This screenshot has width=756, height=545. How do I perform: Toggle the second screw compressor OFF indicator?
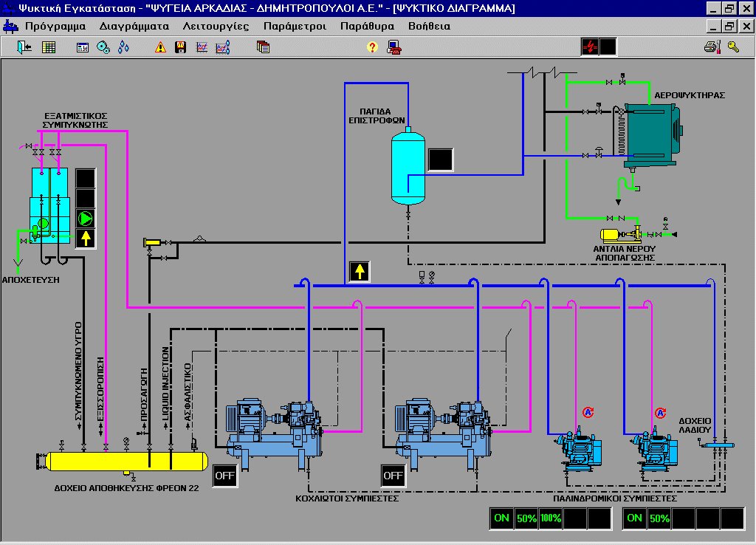click(393, 476)
